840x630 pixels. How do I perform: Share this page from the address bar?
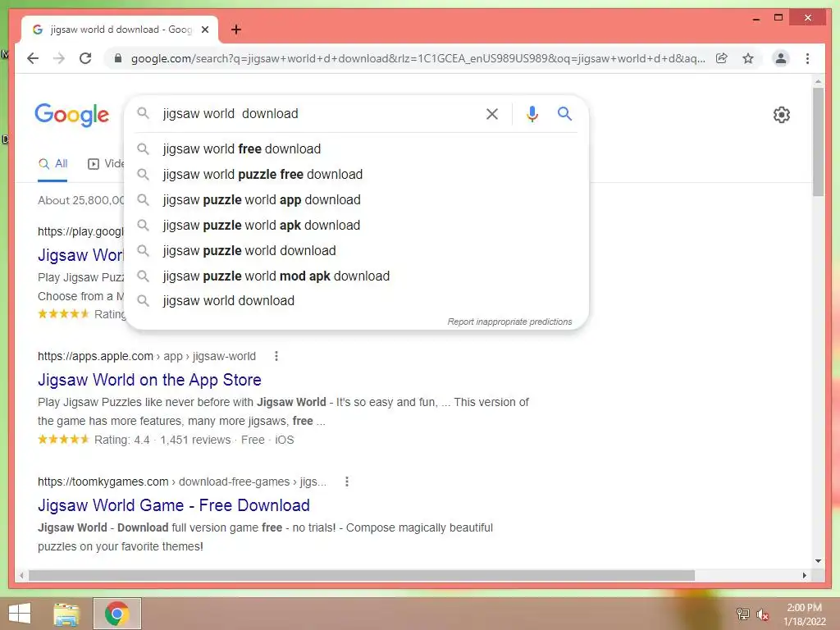722,58
